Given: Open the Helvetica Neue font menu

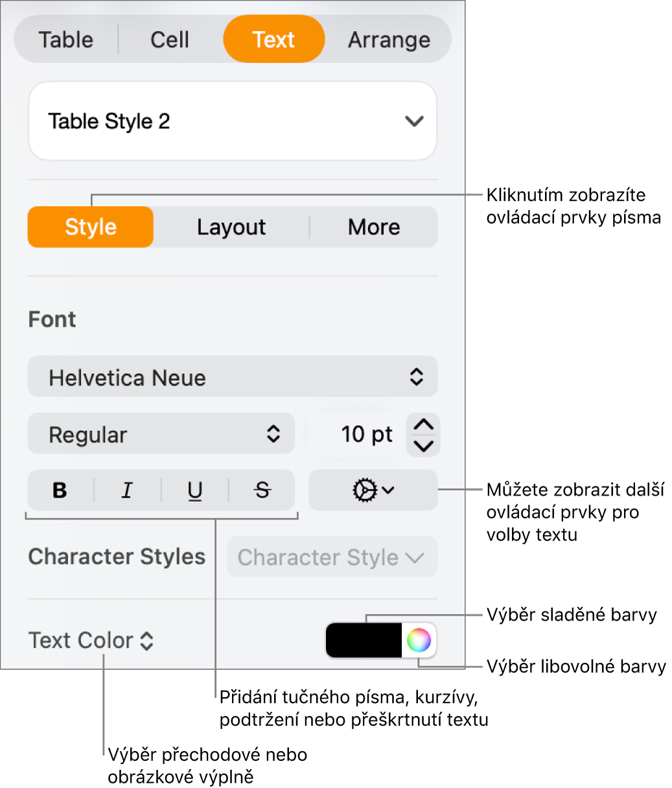Looking at the screenshot, I should tap(232, 377).
